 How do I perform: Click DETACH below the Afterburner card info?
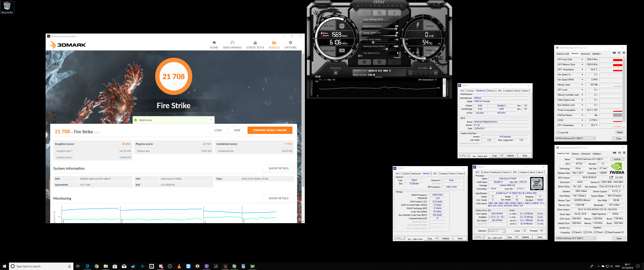click(379, 77)
